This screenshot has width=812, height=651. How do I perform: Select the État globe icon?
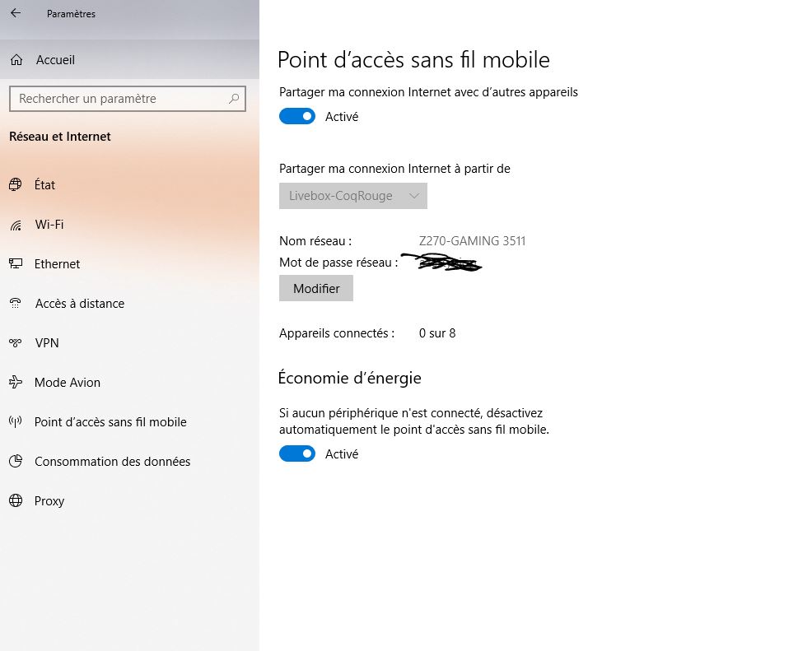[x=15, y=185]
